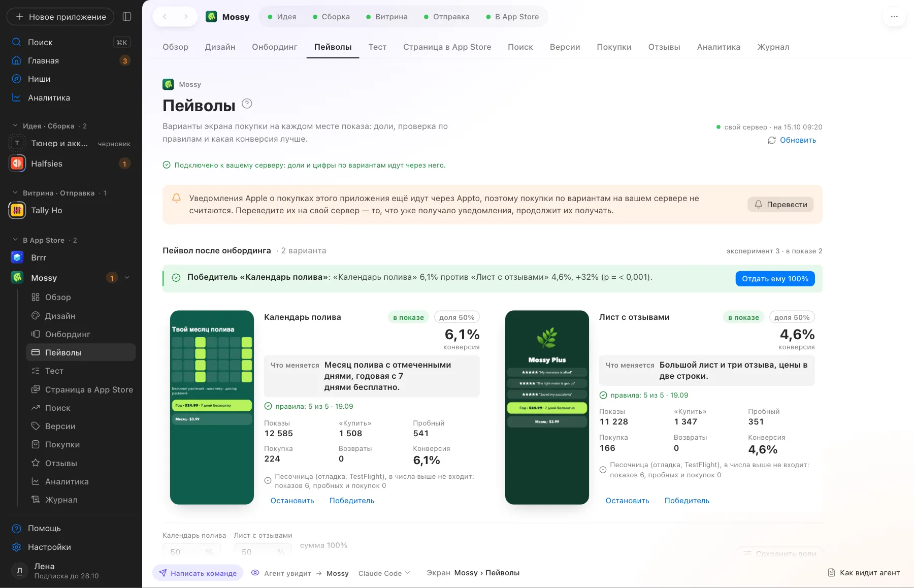Go back with the left arrow

click(165, 17)
